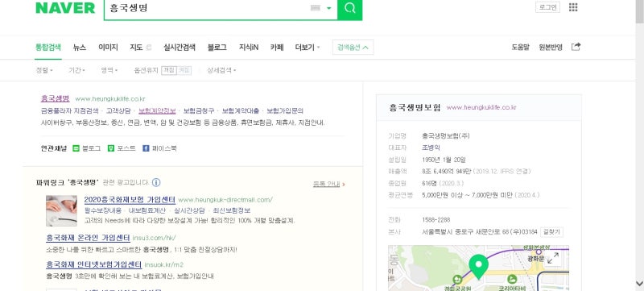The height and width of the screenshot is (291, 644).
Task: Switch to the 이미지 tab
Action: [108, 48]
